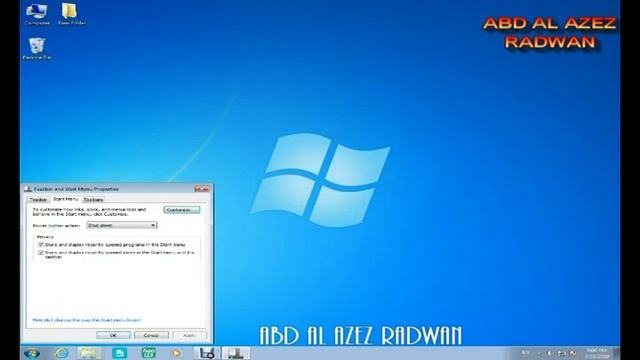640x360 pixels.
Task: Toggle store recently opened items checkbox
Action: click(41, 253)
